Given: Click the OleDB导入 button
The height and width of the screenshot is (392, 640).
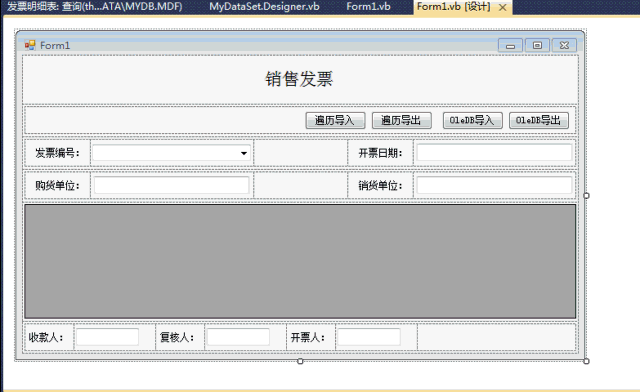Looking at the screenshot, I should [x=473, y=120].
